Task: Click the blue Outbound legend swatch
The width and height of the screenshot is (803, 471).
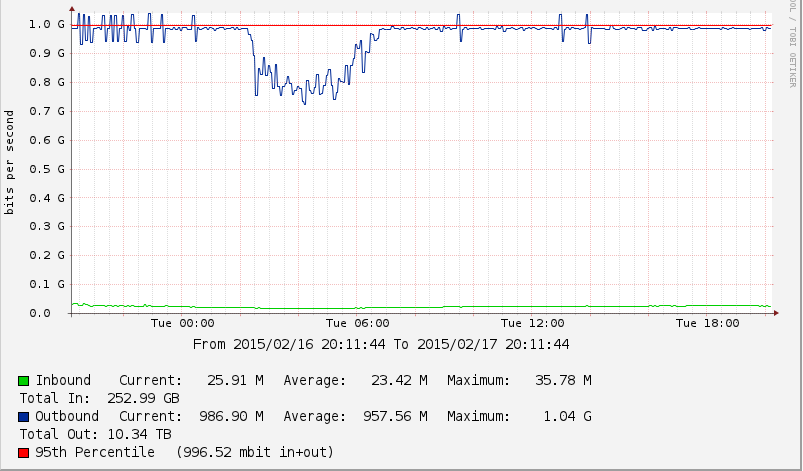Action: (x=24, y=417)
